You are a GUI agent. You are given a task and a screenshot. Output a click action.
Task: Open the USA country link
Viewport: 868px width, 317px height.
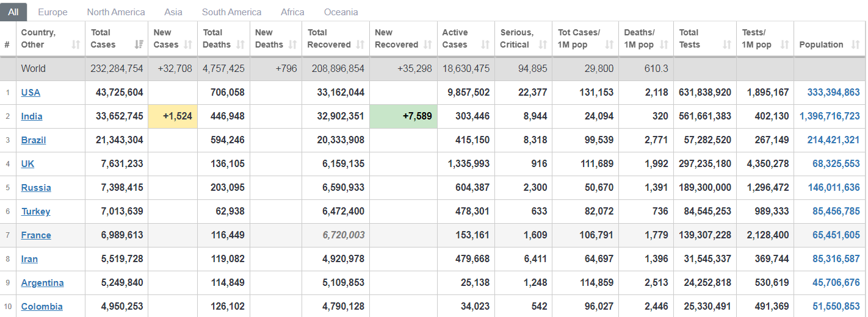[x=31, y=93]
